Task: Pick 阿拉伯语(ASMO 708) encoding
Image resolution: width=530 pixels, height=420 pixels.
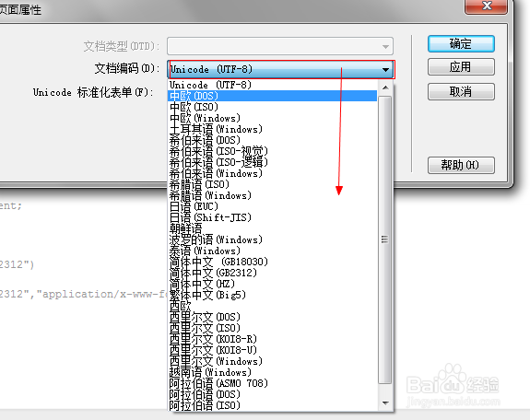Action: click(x=273, y=383)
